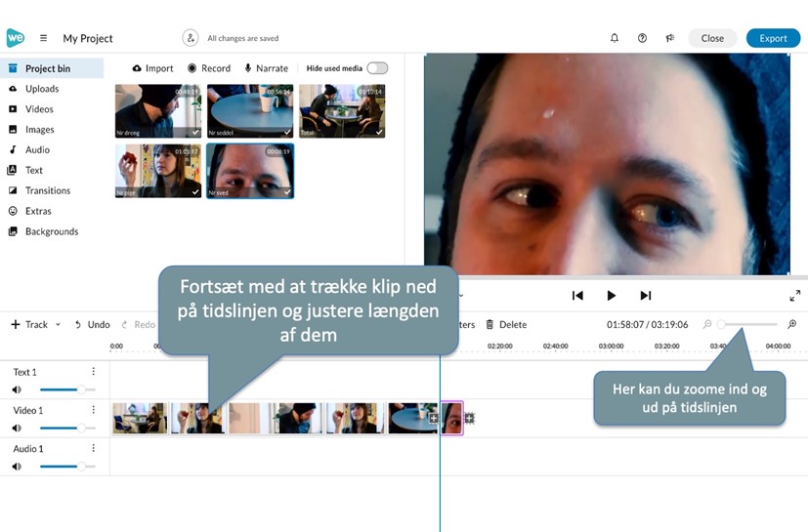The width and height of the screenshot is (808, 532).
Task: Expand preview to fullscreen
Action: [794, 296]
